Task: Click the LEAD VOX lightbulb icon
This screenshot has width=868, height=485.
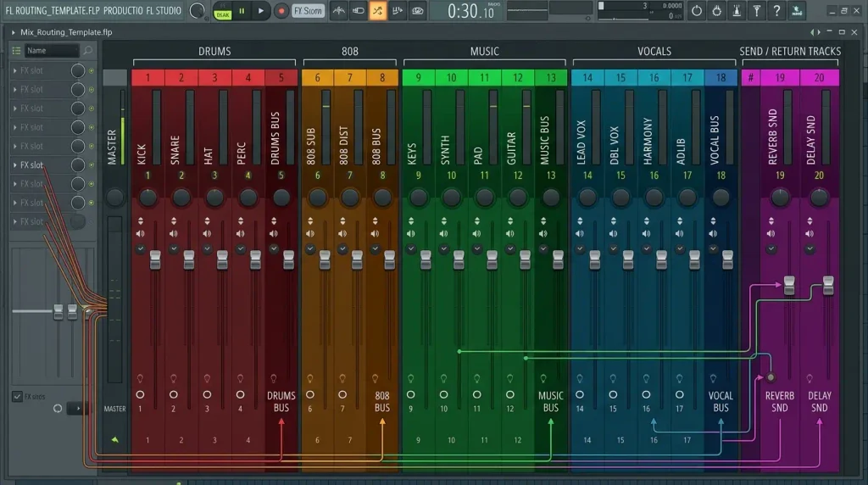Action: pos(580,379)
